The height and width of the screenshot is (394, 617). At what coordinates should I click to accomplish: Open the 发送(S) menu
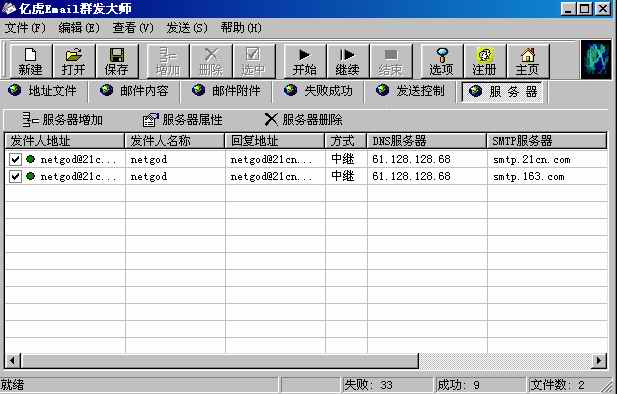(x=187, y=28)
